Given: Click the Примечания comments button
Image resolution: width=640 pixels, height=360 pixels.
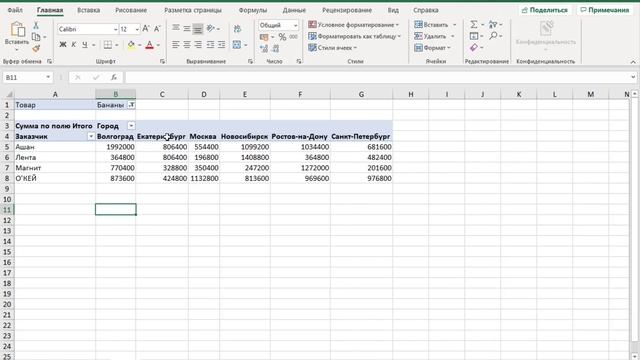Looking at the screenshot, I should pos(604,10).
